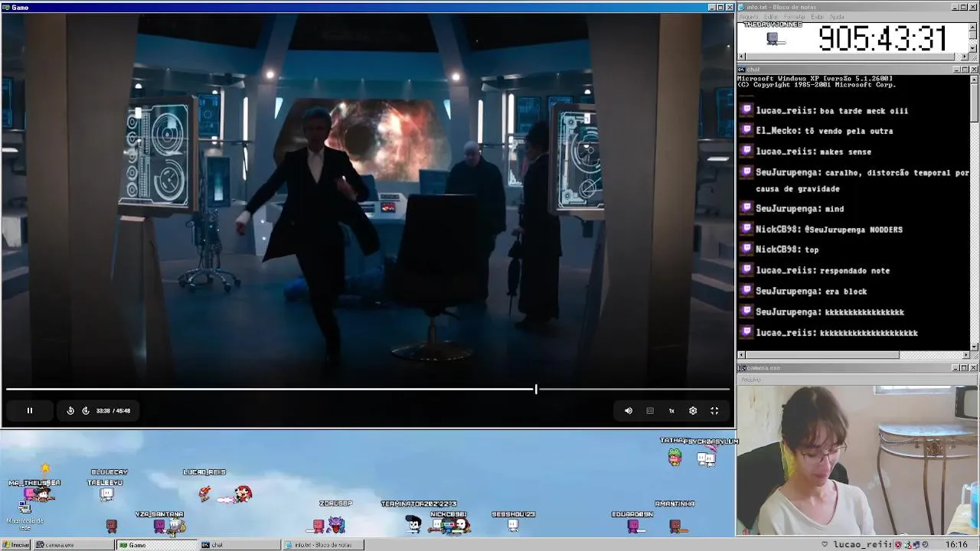This screenshot has height=551, width=980.
Task: Maximize the chat window
Action: [x=965, y=70]
